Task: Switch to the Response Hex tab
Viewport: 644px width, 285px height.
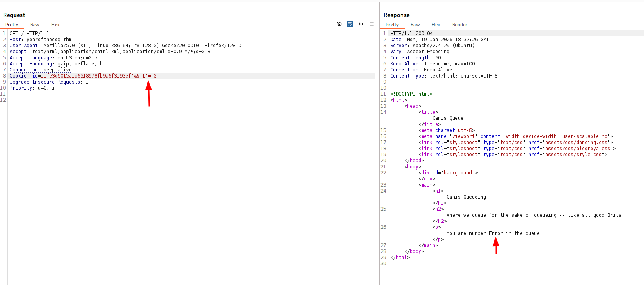Action: 436,25
